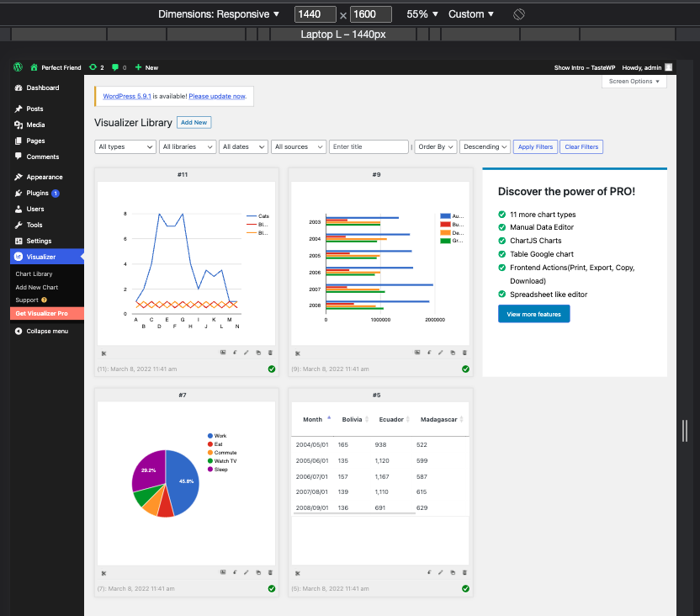Clone table chart #5 using the copy icon

[453, 572]
